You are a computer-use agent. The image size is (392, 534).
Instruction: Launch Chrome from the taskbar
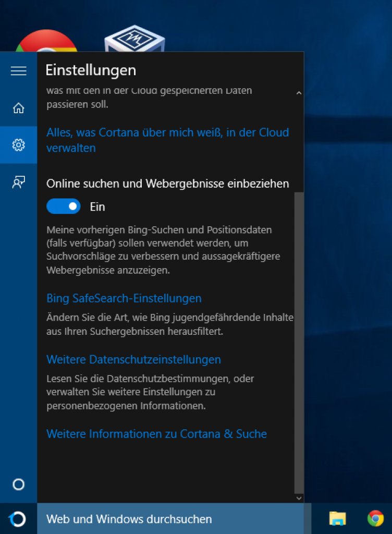[375, 519]
